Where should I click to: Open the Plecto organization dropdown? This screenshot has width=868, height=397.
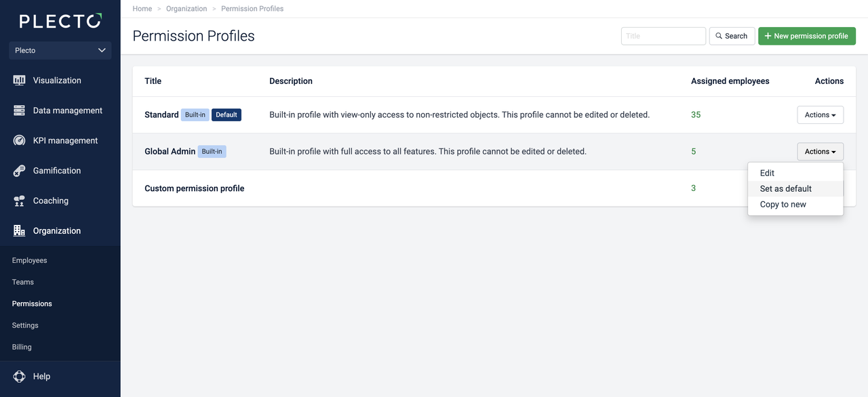point(60,50)
